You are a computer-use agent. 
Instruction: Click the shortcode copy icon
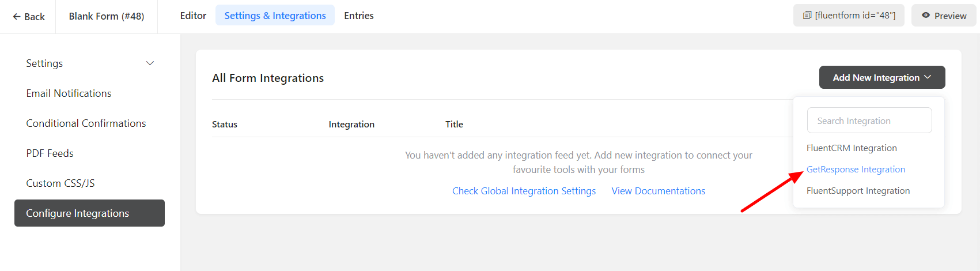[807, 16]
